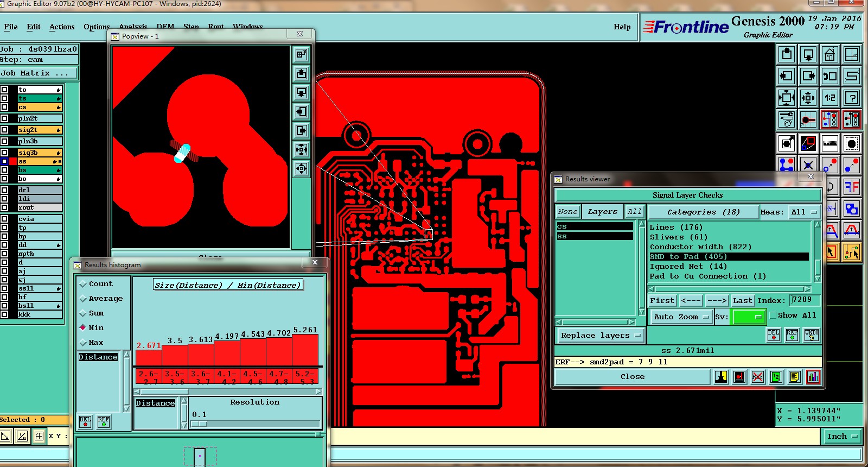The width and height of the screenshot is (868, 467).
Task: Open the question mark help icon
Action: [852, 98]
